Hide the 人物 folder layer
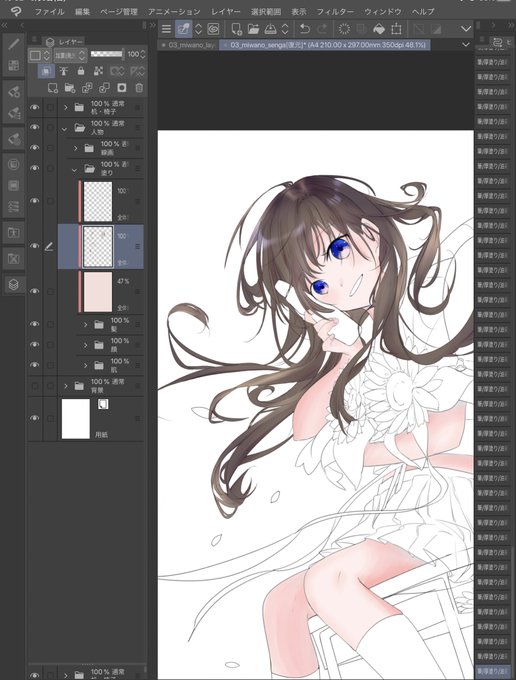 click(35, 128)
